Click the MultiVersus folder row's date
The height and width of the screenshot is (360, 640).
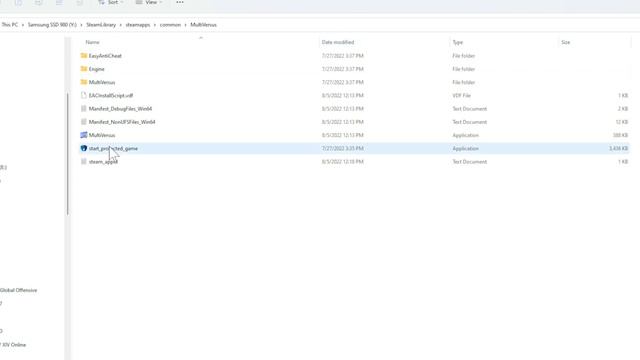[342, 82]
